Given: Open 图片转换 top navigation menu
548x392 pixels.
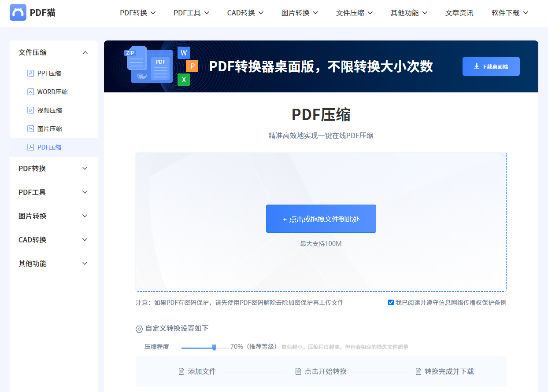Looking at the screenshot, I should pyautogui.click(x=300, y=13).
